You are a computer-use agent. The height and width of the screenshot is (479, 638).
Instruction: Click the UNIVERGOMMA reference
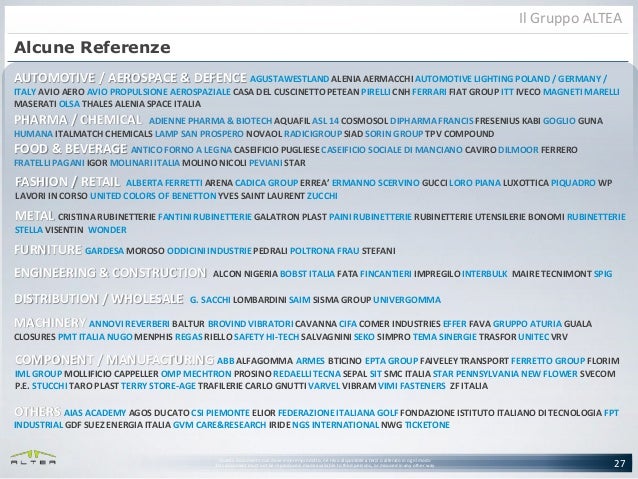[x=407, y=300]
